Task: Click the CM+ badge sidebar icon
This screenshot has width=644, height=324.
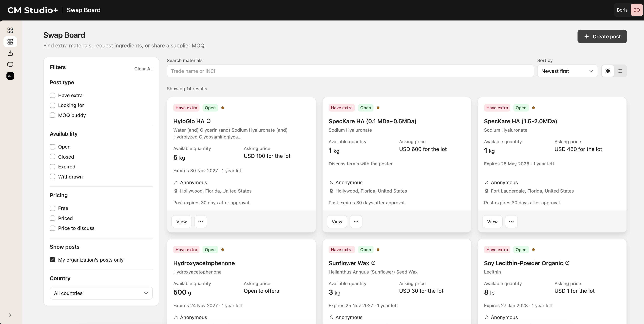Action: click(10, 76)
